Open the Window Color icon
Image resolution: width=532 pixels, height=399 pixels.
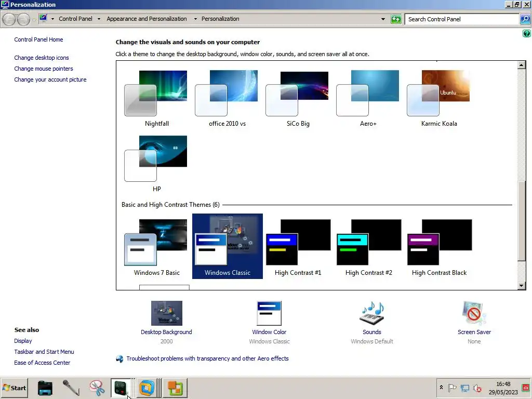269,313
